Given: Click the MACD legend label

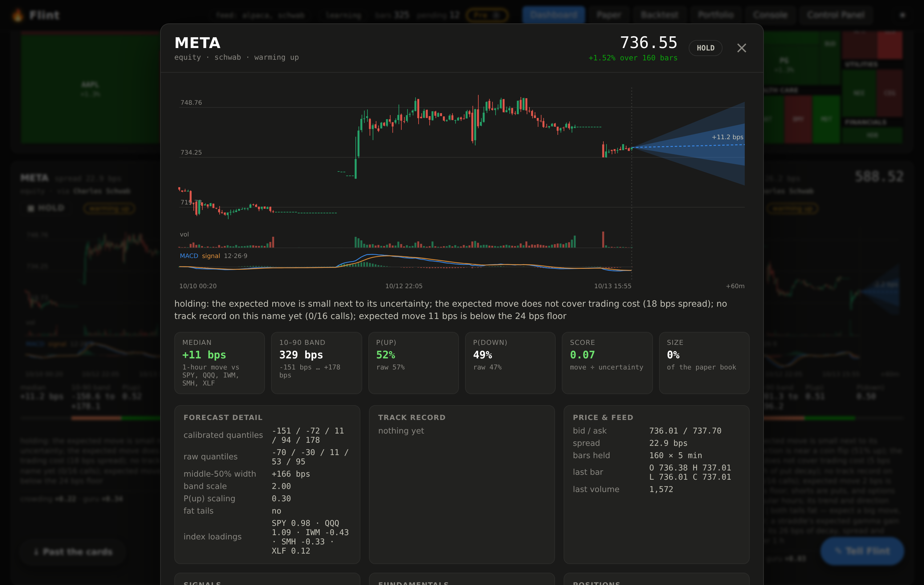Looking at the screenshot, I should pos(189,256).
